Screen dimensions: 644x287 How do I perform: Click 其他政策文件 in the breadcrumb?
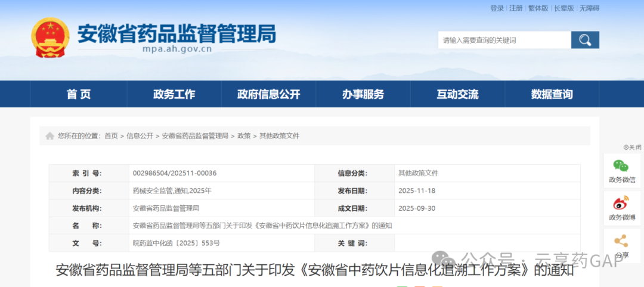coord(279,136)
